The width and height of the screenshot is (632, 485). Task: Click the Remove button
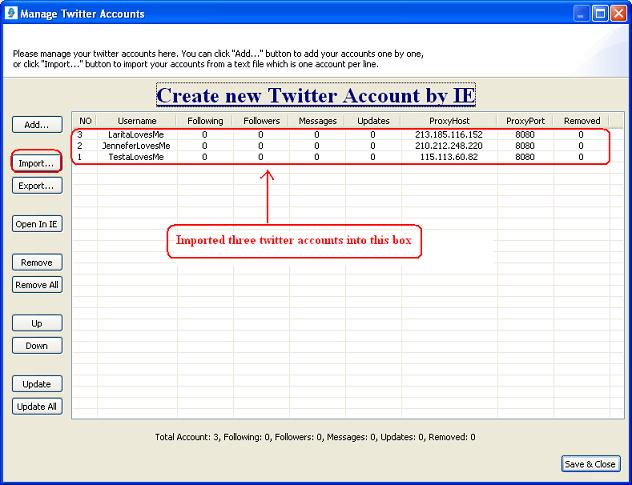37,262
